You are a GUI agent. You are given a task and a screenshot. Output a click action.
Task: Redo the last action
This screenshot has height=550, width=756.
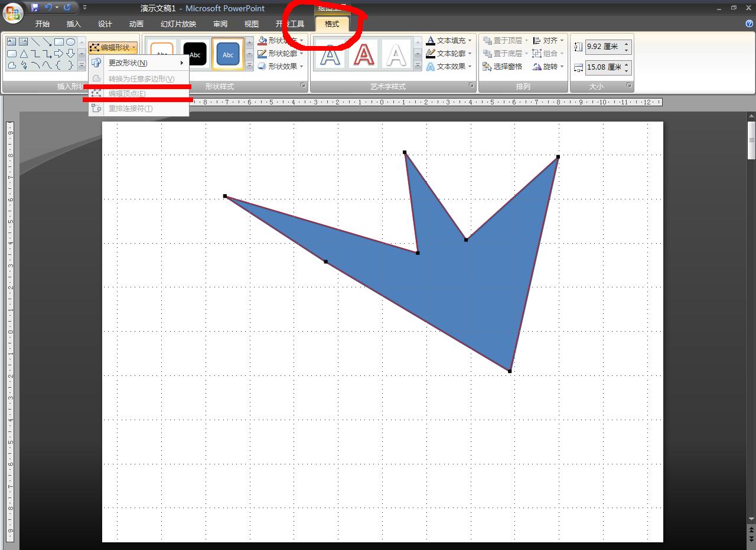(67, 8)
